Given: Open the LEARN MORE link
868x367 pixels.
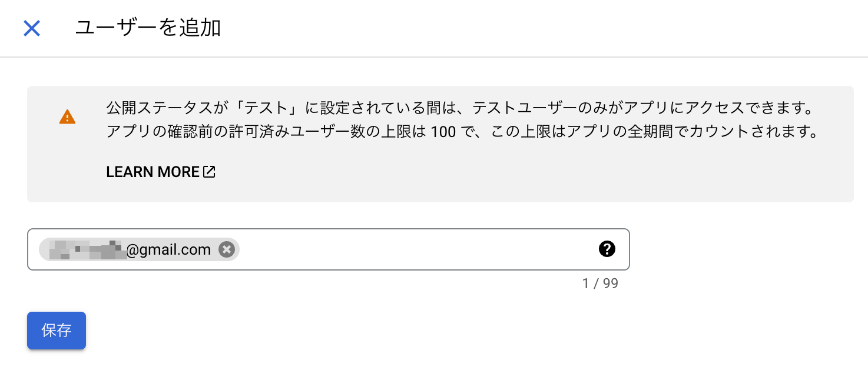Looking at the screenshot, I should click(153, 172).
